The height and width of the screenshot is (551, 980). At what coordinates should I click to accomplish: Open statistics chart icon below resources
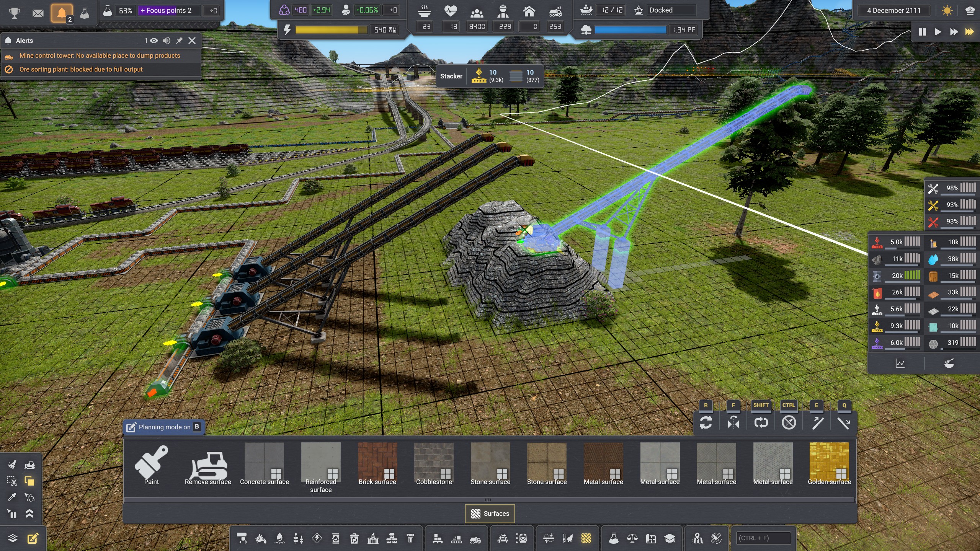point(900,364)
